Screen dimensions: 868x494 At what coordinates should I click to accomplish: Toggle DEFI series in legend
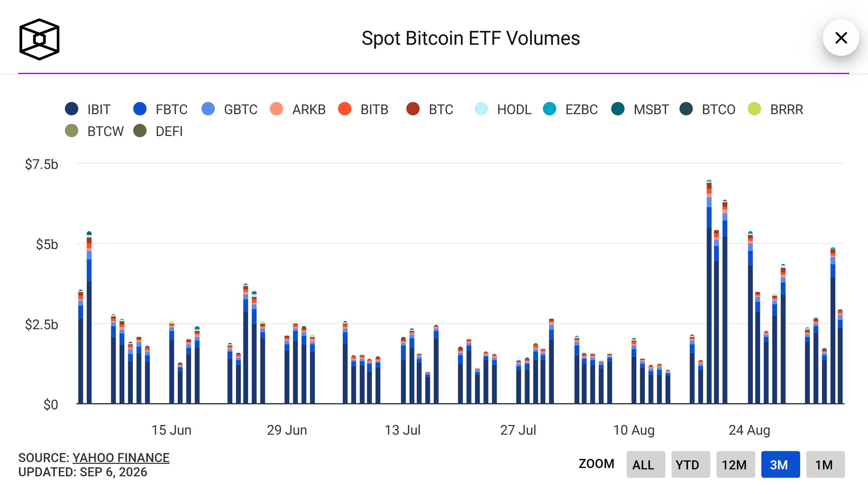click(158, 131)
